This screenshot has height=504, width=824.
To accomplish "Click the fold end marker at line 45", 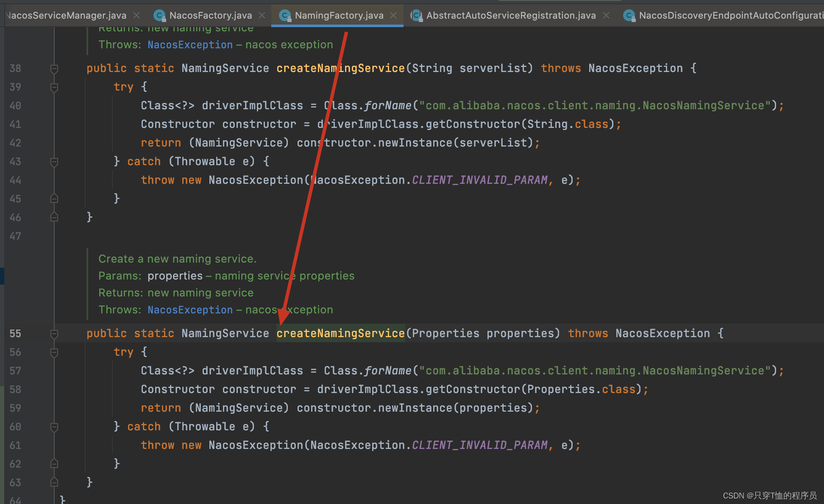I will (x=54, y=198).
